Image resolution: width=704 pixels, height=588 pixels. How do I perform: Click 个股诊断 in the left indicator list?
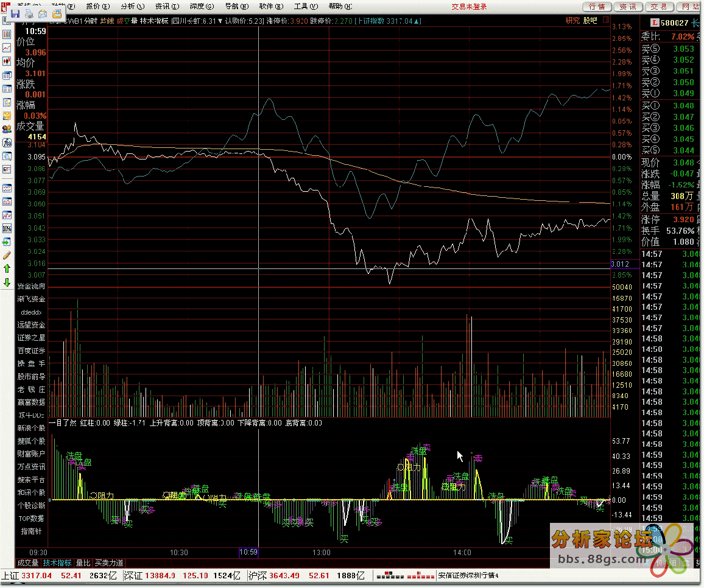pyautogui.click(x=32, y=505)
